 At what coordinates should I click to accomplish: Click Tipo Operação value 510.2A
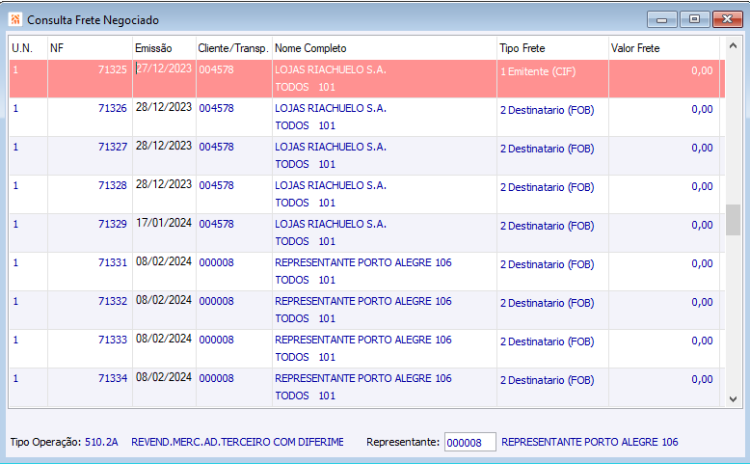tap(101, 442)
